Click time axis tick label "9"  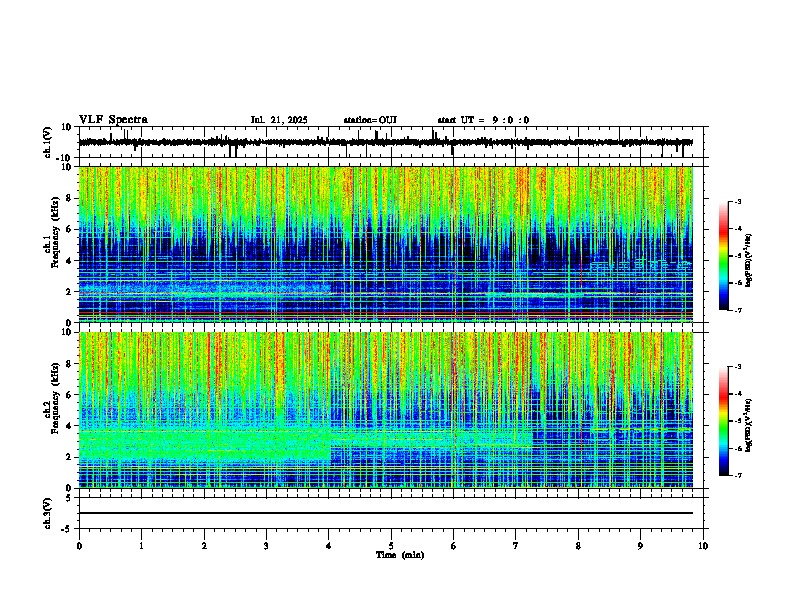coord(640,546)
